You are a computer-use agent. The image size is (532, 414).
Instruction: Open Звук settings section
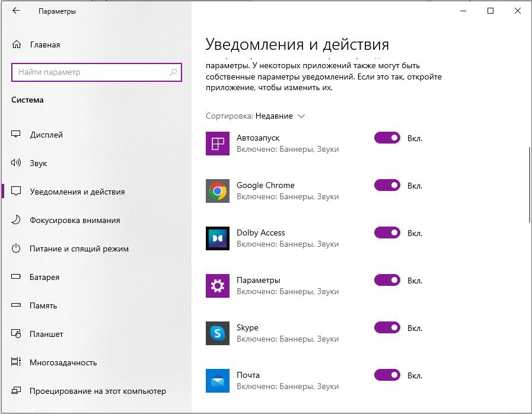96,163
